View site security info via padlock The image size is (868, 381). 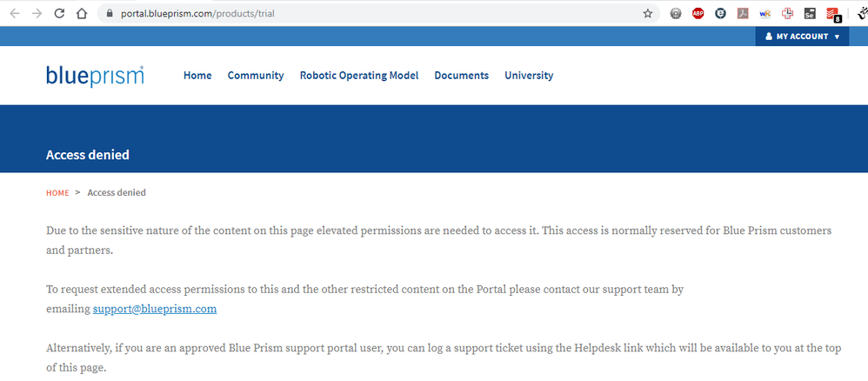(109, 14)
